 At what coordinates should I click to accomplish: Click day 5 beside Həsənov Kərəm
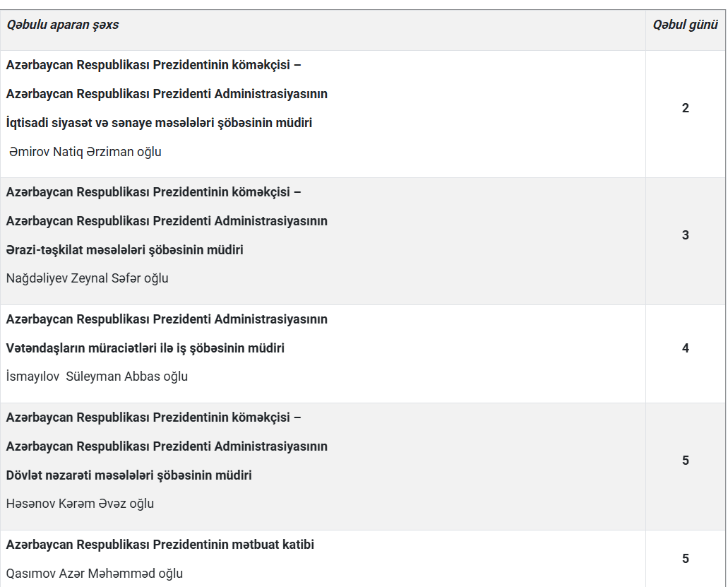pyautogui.click(x=686, y=461)
